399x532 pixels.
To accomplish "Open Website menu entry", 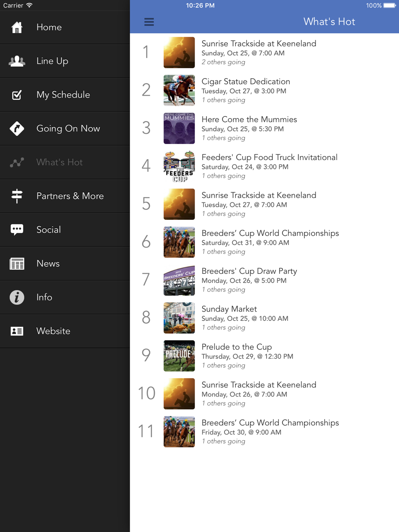I will click(65, 331).
